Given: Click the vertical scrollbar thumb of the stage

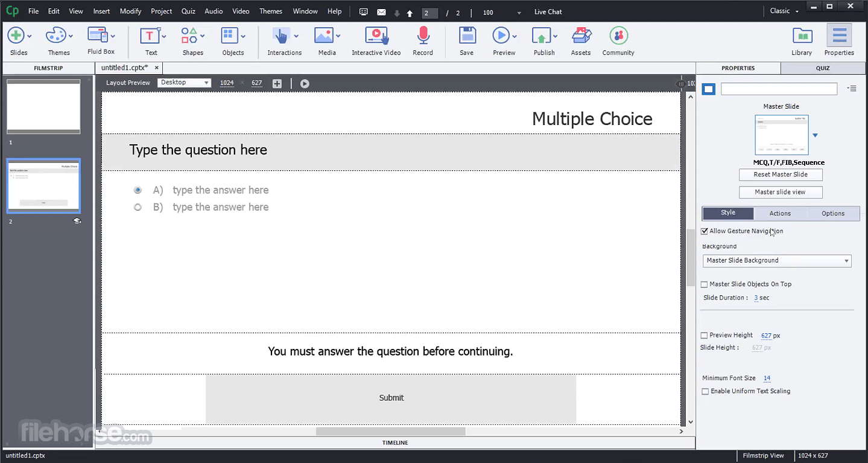Looking at the screenshot, I should tap(691, 258).
